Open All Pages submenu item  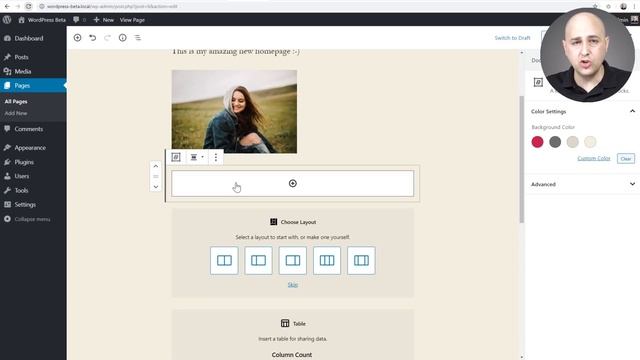point(16,101)
